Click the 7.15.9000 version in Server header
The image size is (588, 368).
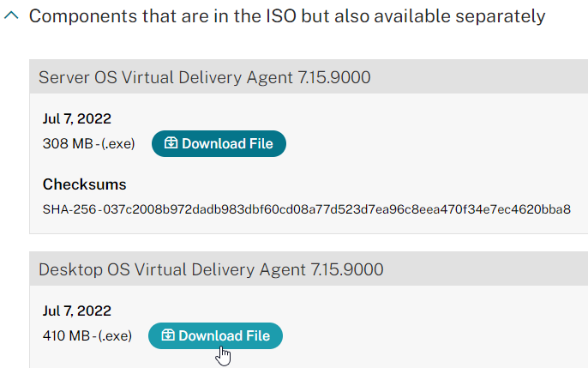click(334, 77)
